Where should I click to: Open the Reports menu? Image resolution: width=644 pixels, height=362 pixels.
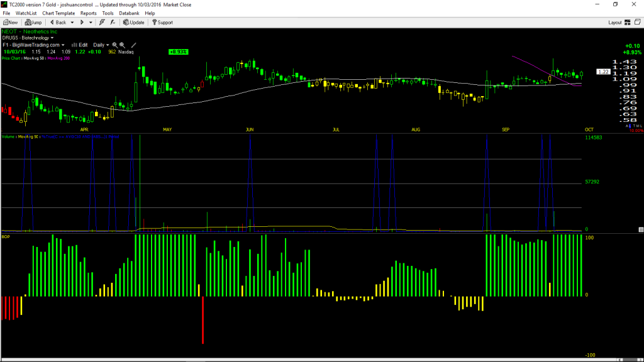88,13
